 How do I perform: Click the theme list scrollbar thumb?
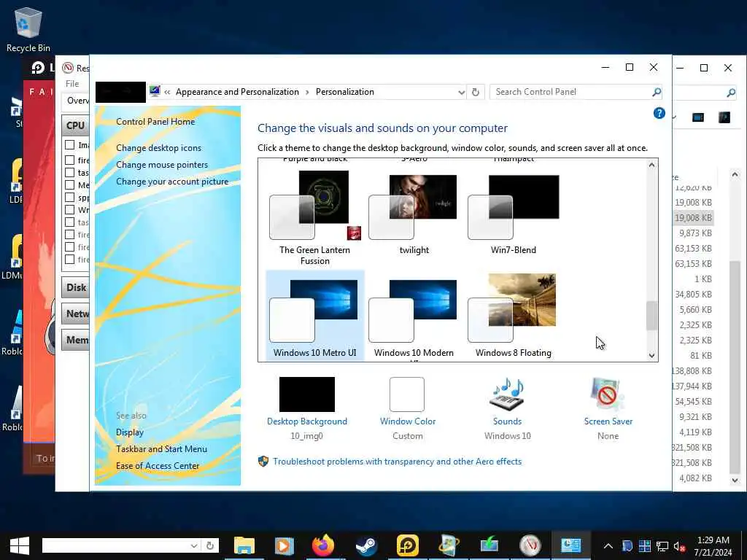click(x=651, y=316)
